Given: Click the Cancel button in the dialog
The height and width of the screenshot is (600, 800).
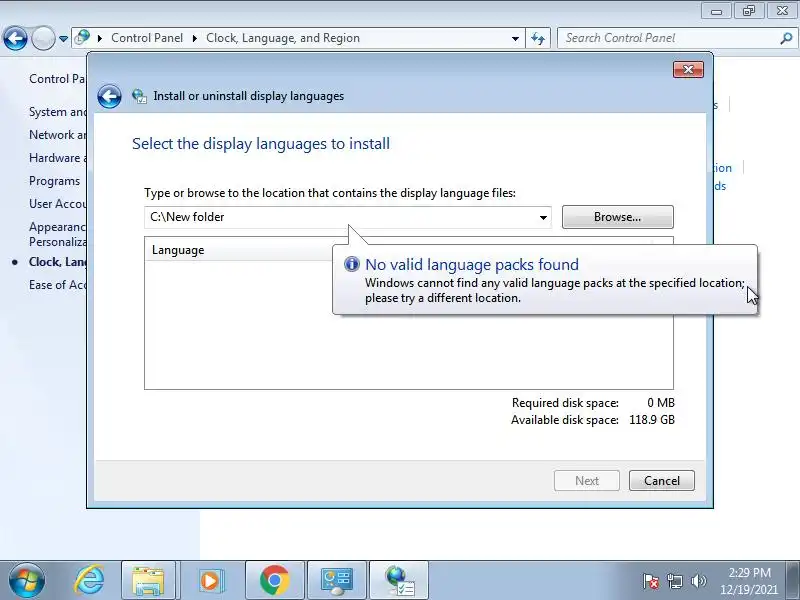Looking at the screenshot, I should click(x=662, y=481).
